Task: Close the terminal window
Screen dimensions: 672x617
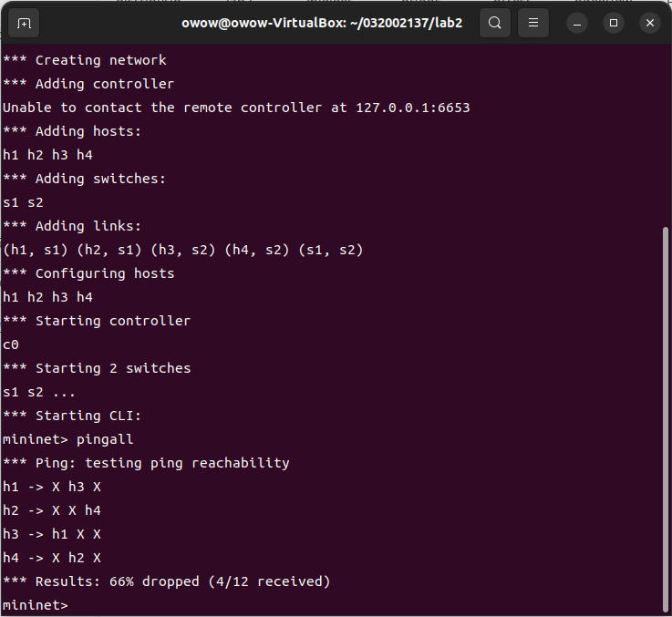Action: 649,23
